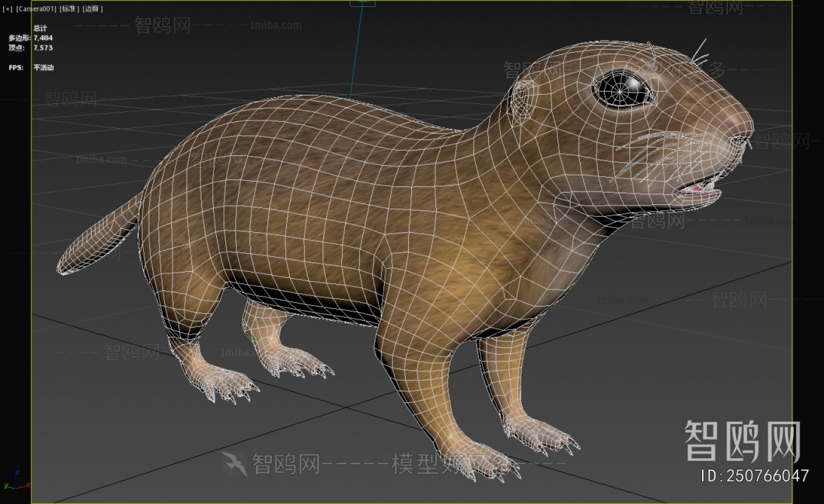Click the FPS status 不活动
This screenshot has width=824, height=504.
pyautogui.click(x=43, y=67)
